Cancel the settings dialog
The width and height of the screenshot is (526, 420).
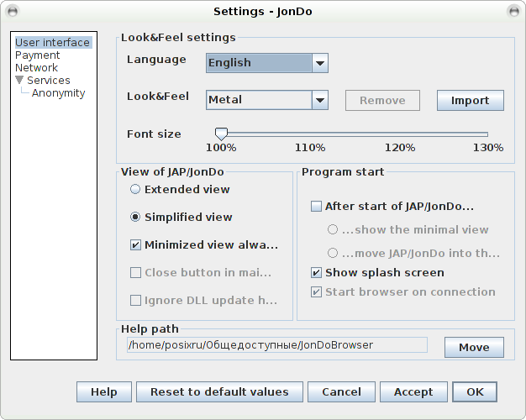coord(341,391)
